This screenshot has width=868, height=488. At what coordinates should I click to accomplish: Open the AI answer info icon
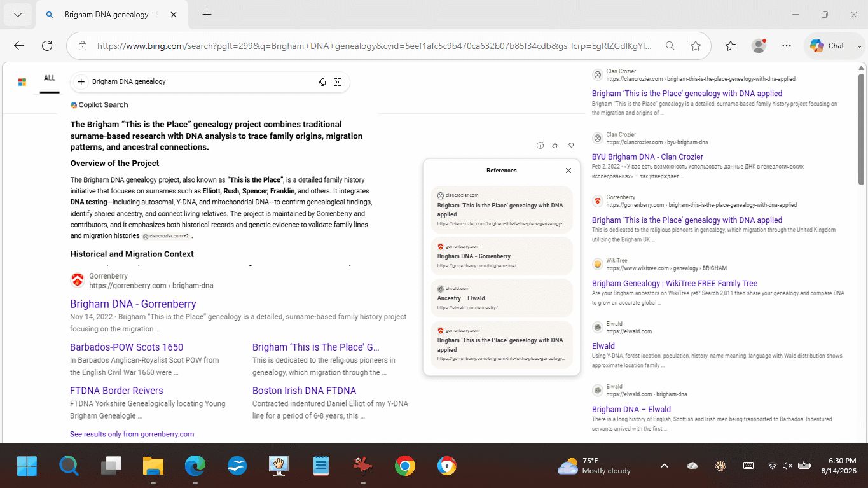(541, 146)
